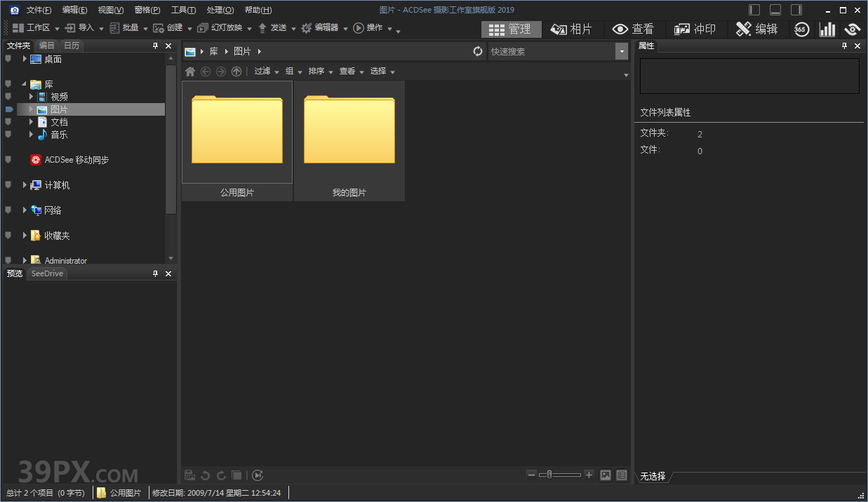Rotate right icon in bottom toolbar

[x=221, y=475]
